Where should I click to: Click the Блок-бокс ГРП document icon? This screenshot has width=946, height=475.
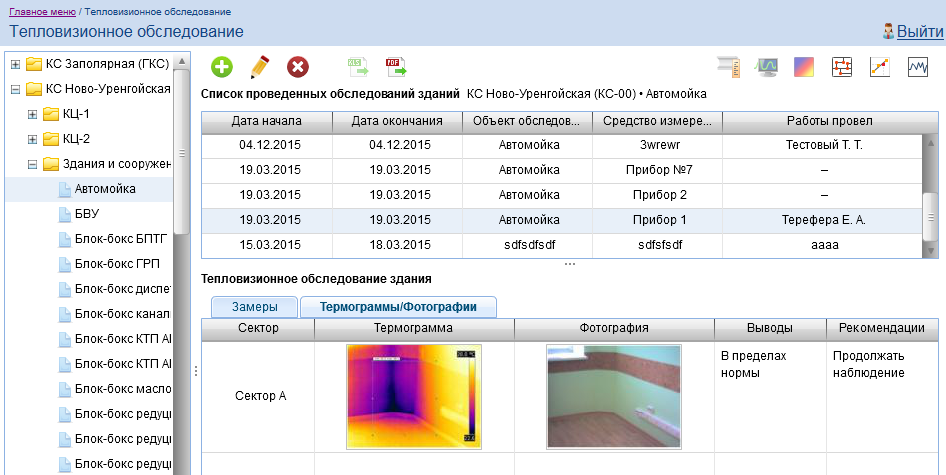tap(65, 264)
